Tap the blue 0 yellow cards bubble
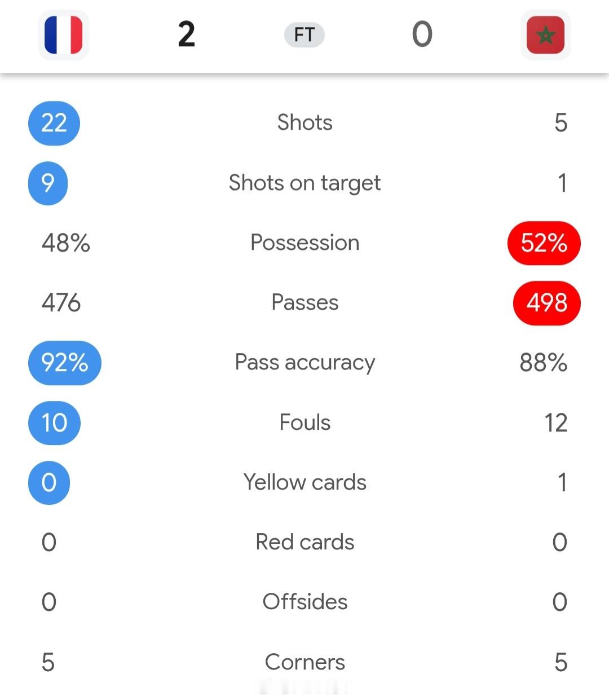The height and width of the screenshot is (700, 609). pyautogui.click(x=49, y=483)
